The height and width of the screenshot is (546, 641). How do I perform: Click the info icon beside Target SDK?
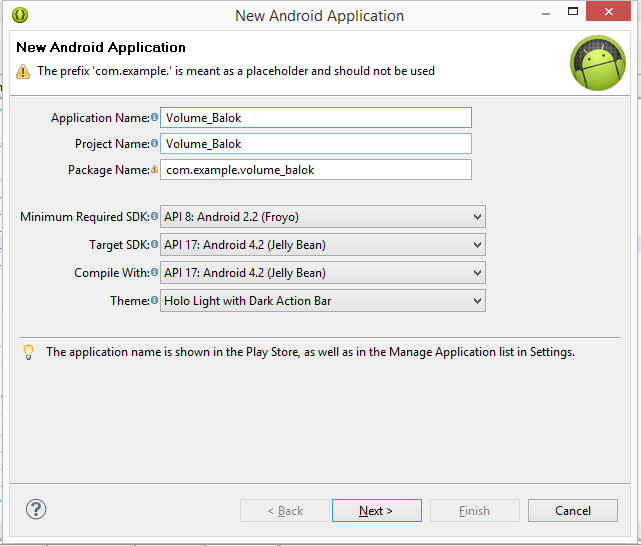pos(154,244)
